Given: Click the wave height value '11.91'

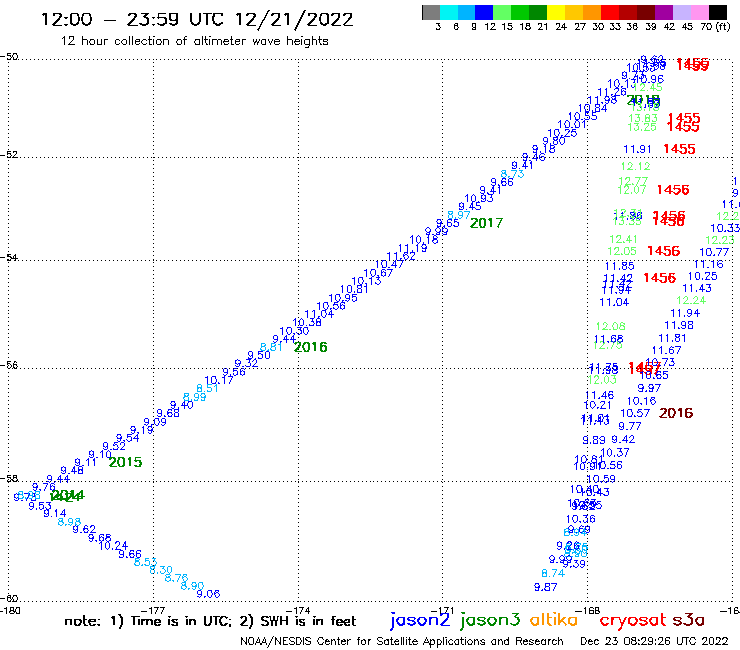Looking at the screenshot, I should click(x=637, y=149).
